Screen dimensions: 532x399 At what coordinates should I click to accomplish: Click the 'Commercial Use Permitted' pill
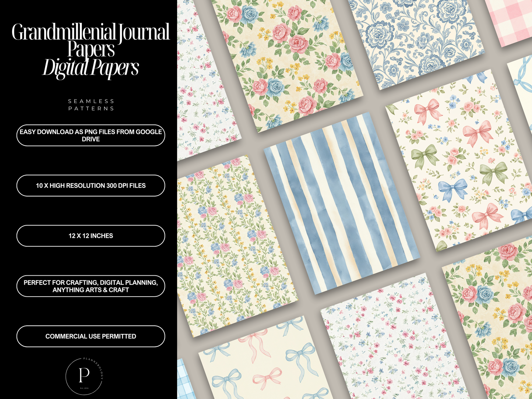click(91, 336)
